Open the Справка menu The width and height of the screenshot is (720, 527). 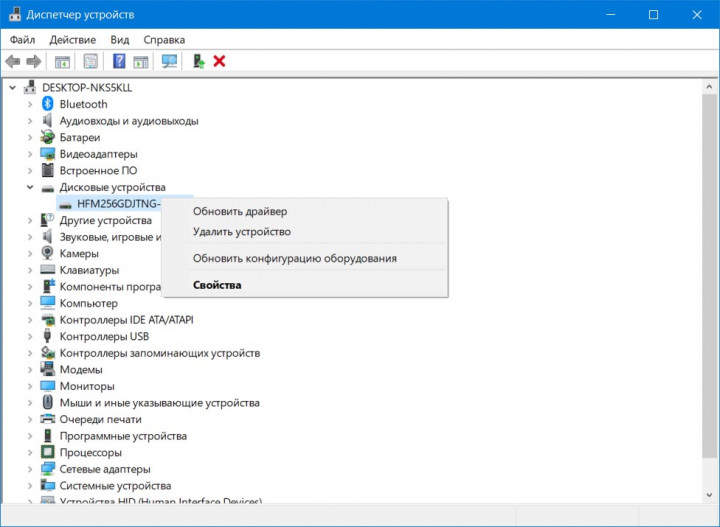click(164, 40)
